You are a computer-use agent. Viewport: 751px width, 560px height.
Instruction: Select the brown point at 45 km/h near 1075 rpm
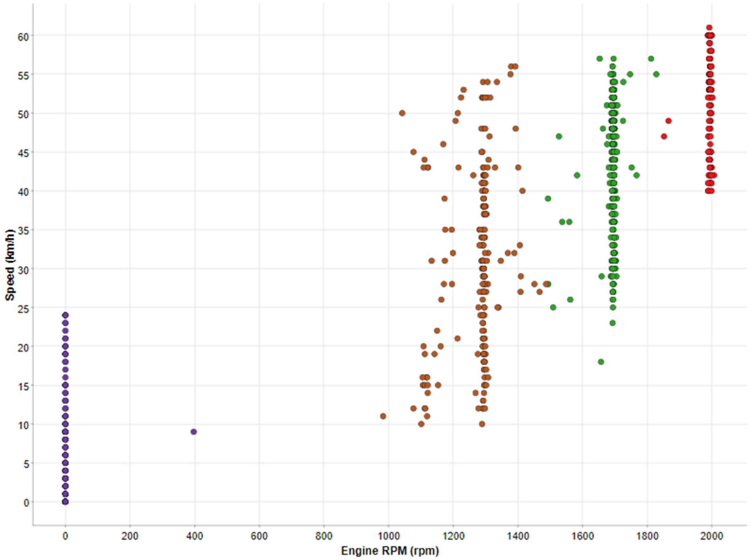click(413, 152)
